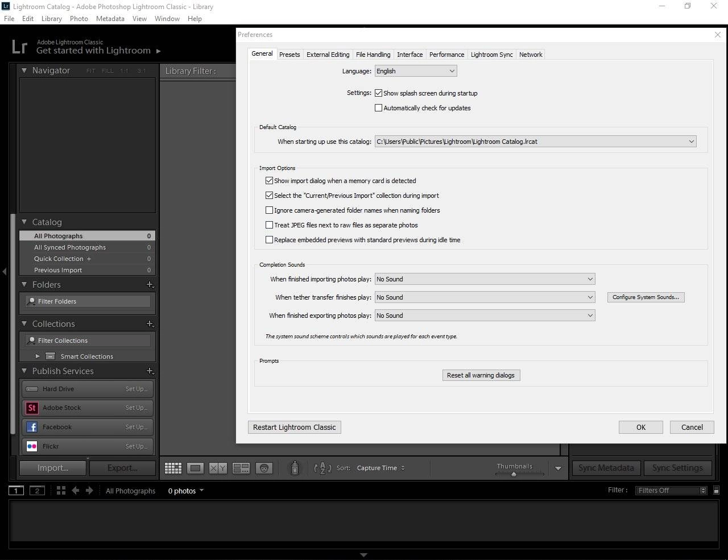Open the Performance tab

pos(446,55)
